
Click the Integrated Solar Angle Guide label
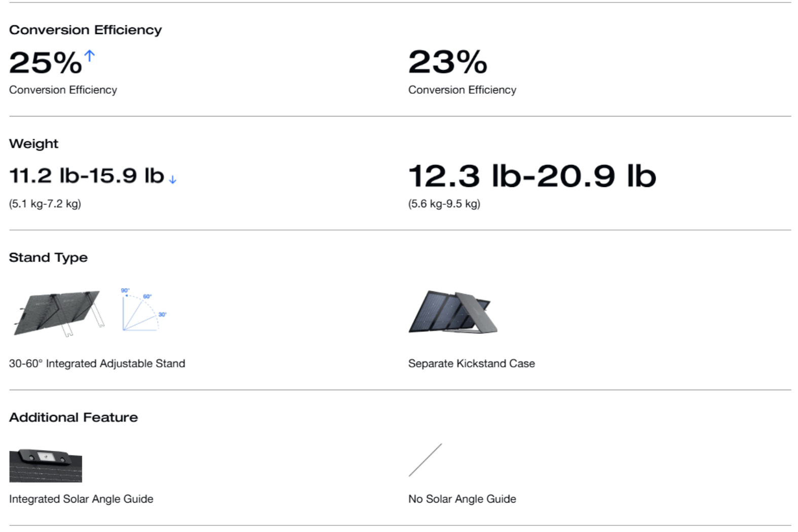pos(81,499)
